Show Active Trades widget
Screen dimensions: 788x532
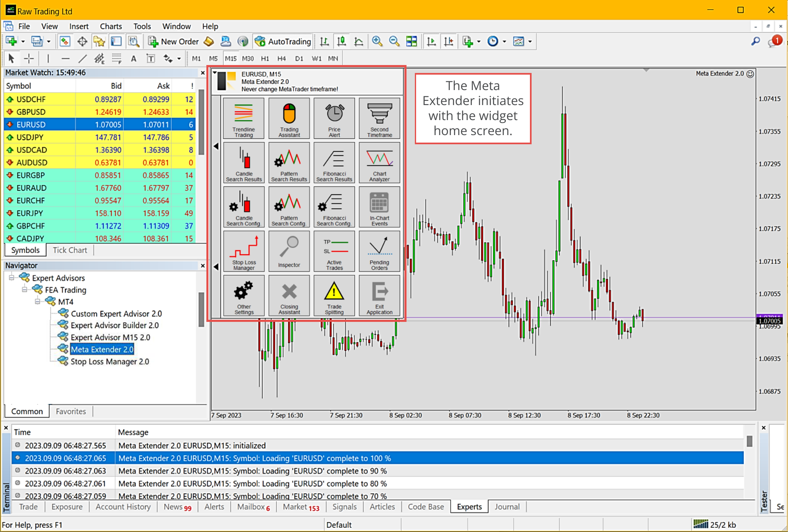(x=334, y=251)
